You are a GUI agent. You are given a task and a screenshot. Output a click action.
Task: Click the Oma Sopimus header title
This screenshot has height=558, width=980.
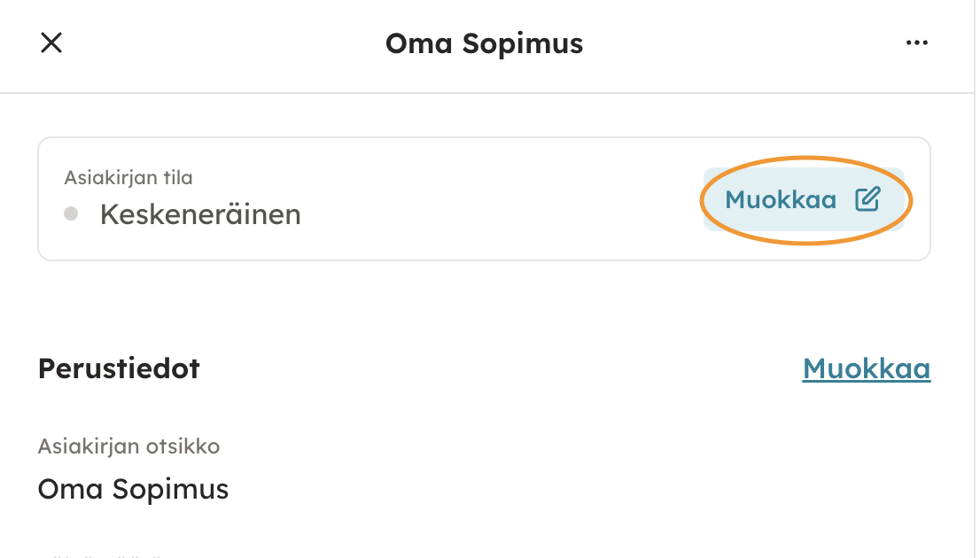tap(484, 43)
